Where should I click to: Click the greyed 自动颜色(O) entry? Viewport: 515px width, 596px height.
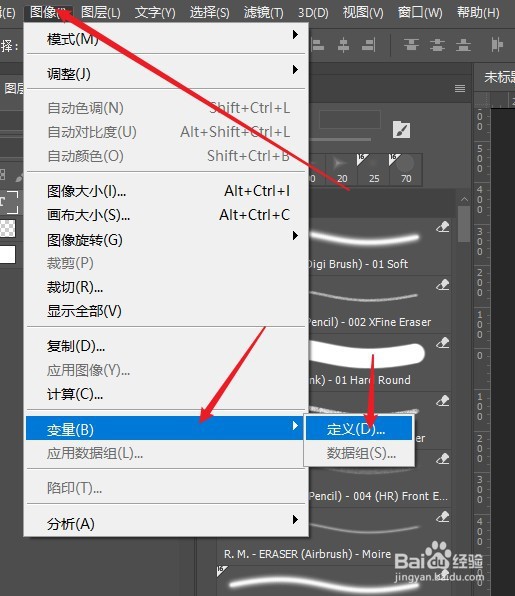(x=167, y=156)
